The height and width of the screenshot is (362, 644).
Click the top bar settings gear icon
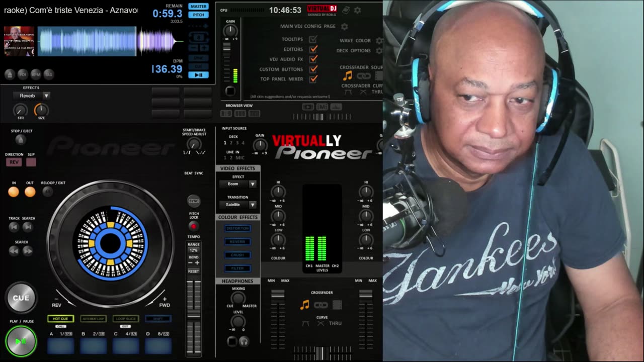pyautogui.click(x=357, y=10)
